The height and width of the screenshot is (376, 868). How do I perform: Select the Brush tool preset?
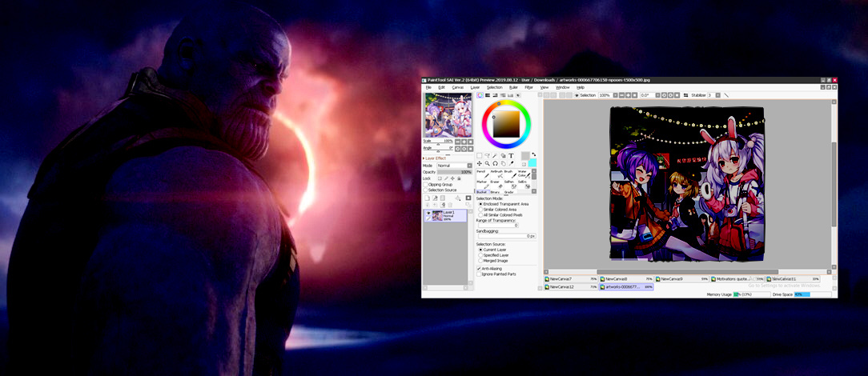(x=510, y=174)
